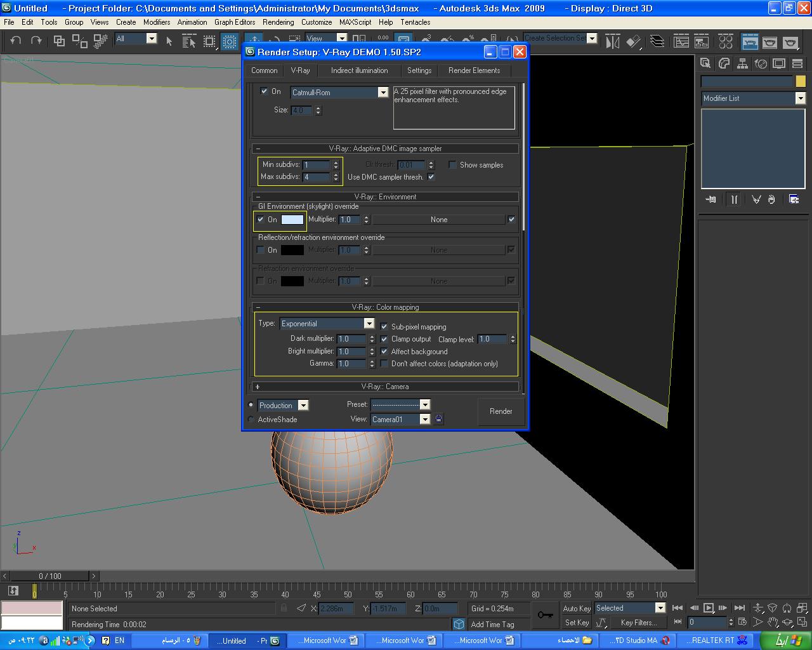Switch to the Common tab

coord(265,70)
